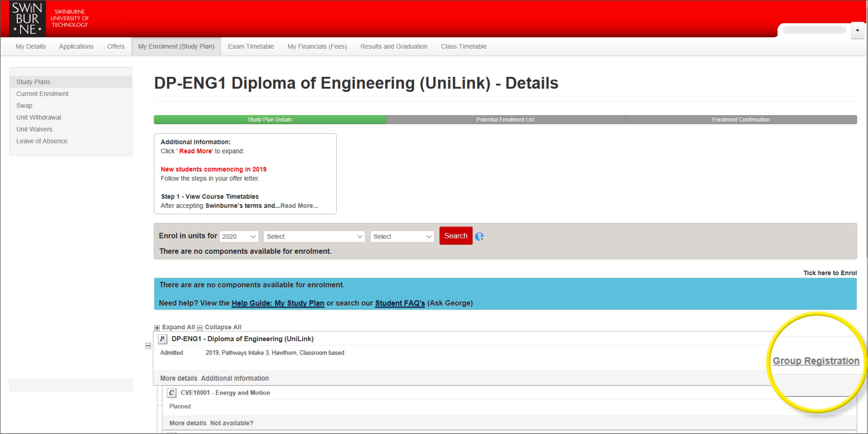Click the Student FAQ's link
The width and height of the screenshot is (868, 434).
point(400,303)
